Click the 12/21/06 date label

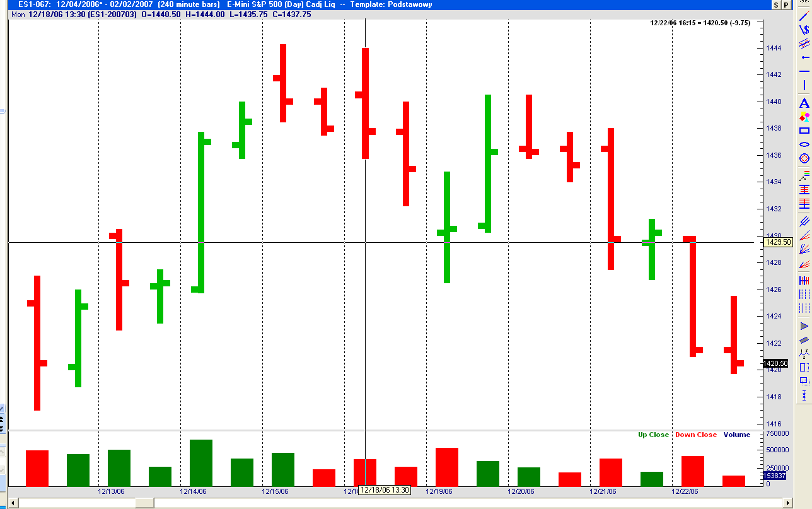tap(603, 491)
